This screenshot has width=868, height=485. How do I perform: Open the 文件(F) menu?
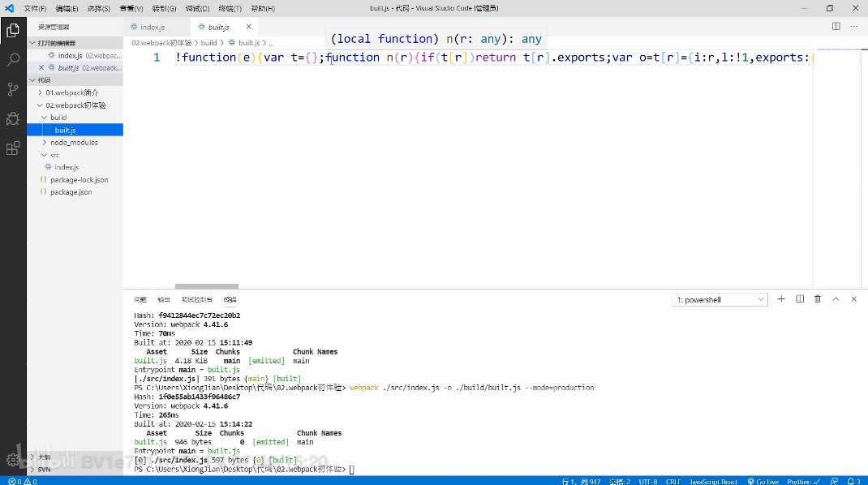click(35, 8)
